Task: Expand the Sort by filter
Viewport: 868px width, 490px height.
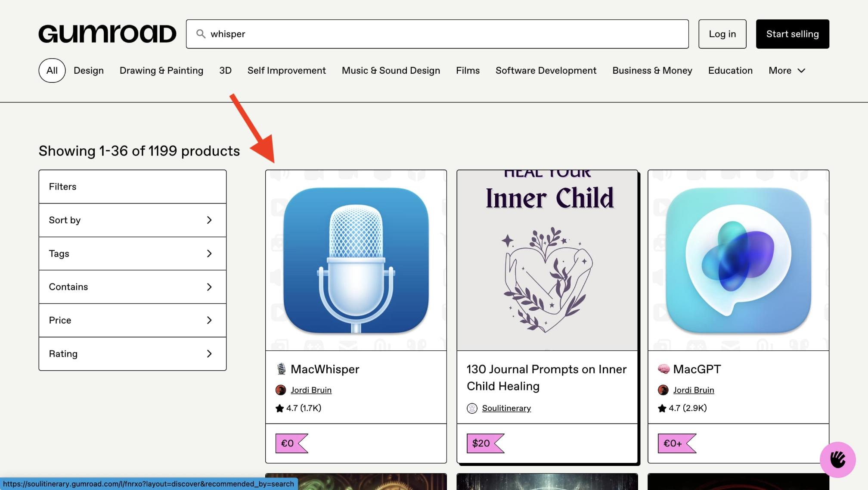Action: click(x=133, y=220)
